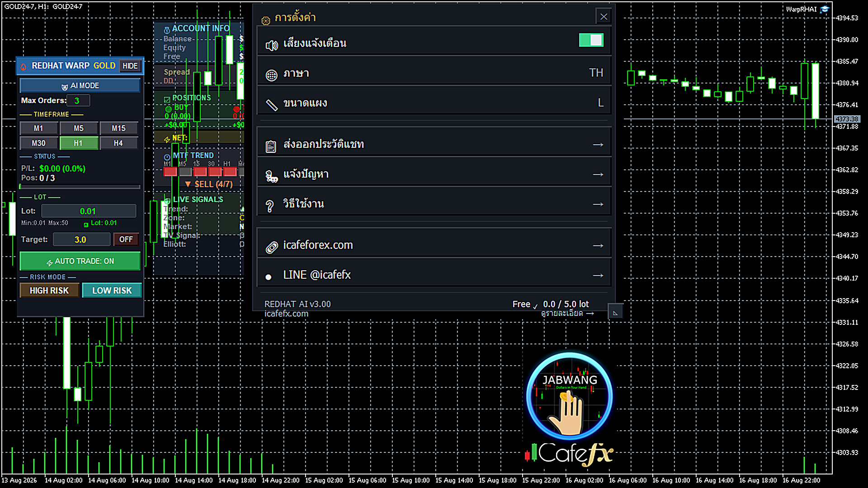Click the alert sound speaker icon
The height and width of the screenshot is (488, 868).
[x=272, y=45]
